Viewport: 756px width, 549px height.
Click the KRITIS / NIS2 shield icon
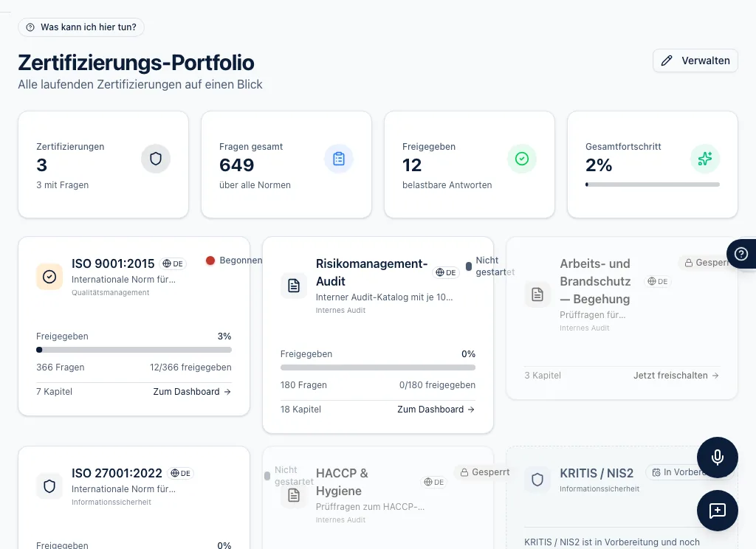point(537,480)
